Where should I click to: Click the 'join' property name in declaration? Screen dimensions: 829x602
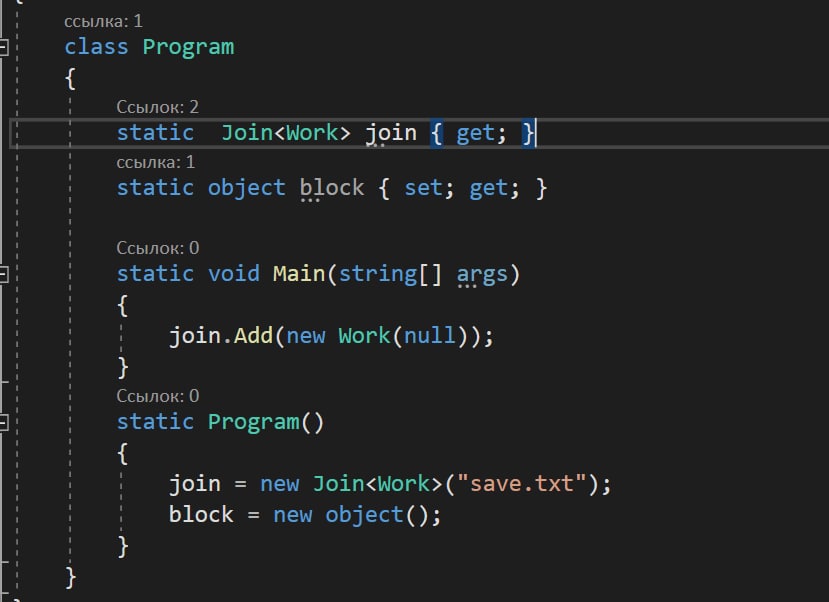391,133
